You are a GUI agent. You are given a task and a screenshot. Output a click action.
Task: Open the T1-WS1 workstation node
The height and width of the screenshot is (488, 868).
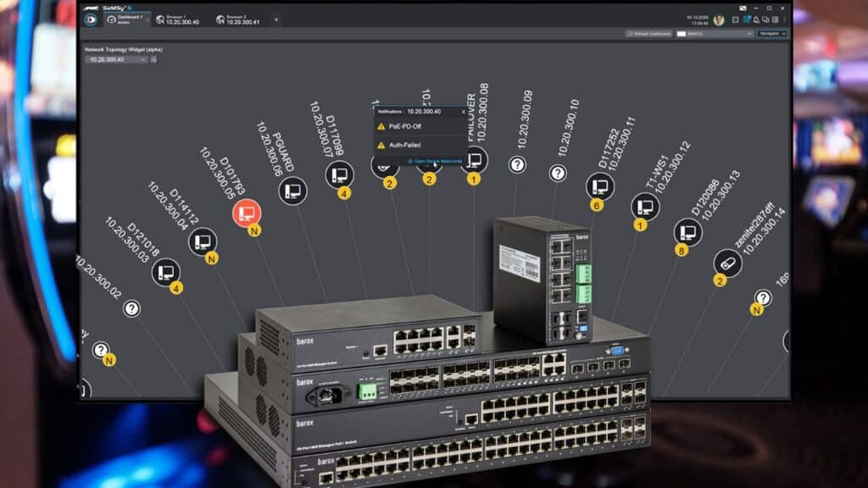[644, 206]
